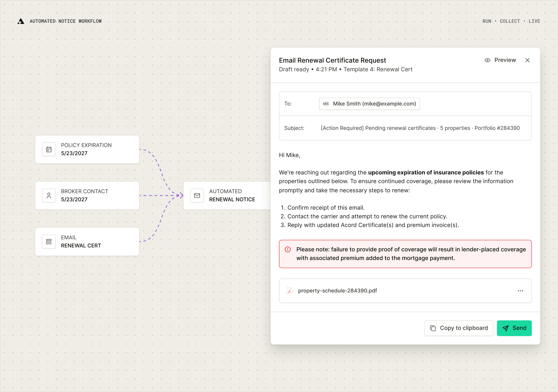Viewport: 558px width, 392px height.
Task: Click the 'To:' label
Action: pyautogui.click(x=288, y=104)
